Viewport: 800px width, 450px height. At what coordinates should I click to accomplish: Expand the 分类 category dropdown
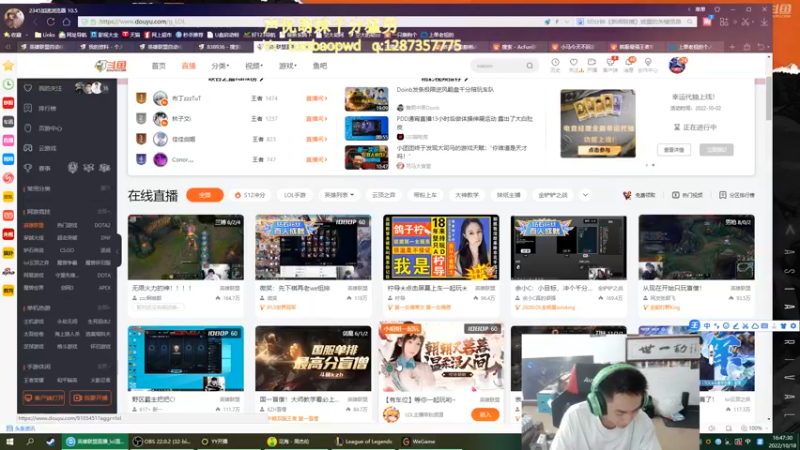220,66
